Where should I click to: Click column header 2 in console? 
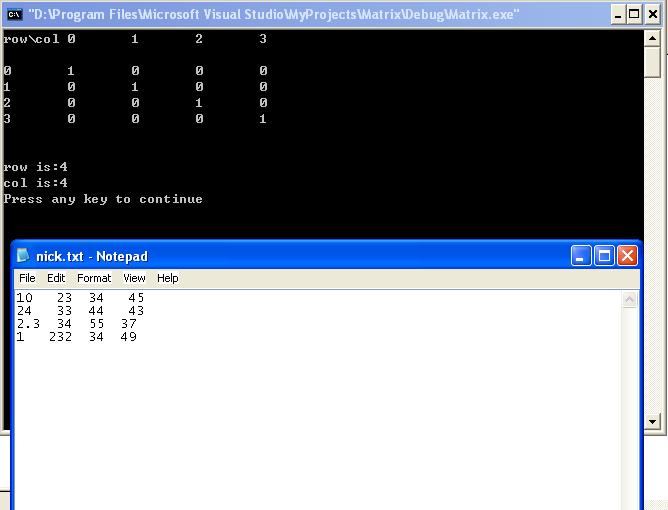click(199, 39)
